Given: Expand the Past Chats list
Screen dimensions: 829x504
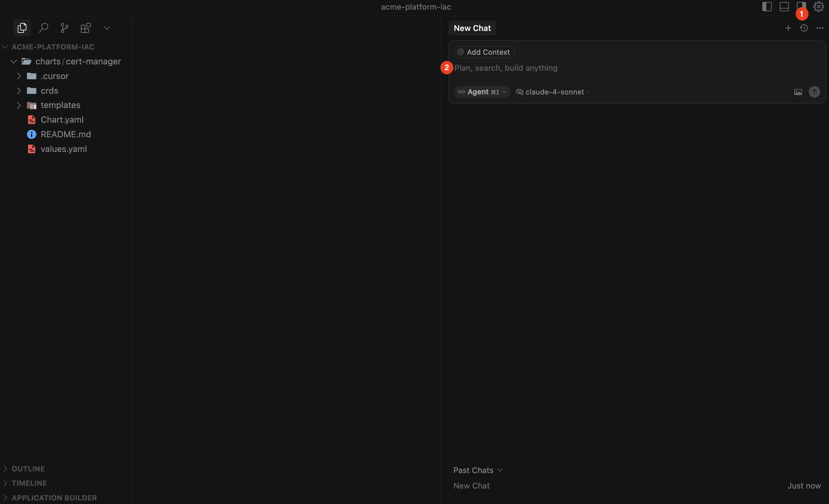Looking at the screenshot, I should click(478, 470).
